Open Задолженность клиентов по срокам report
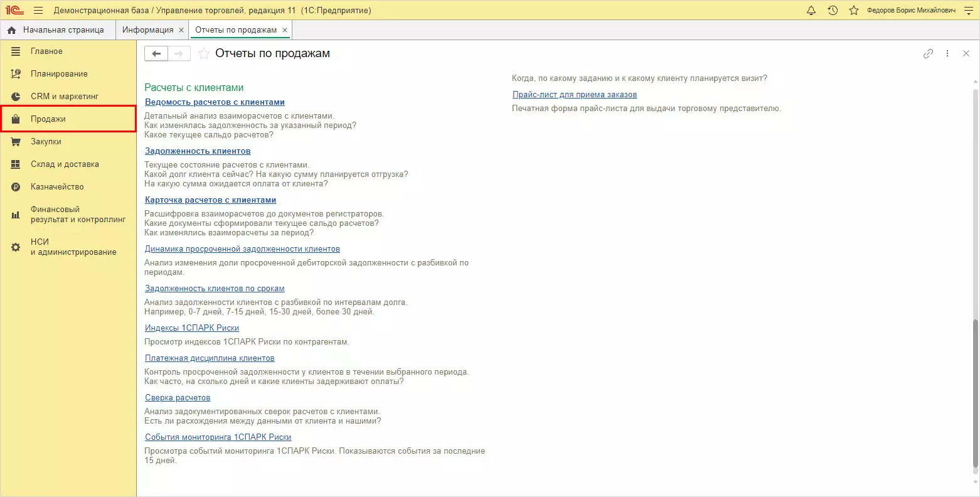The height and width of the screenshot is (497, 980). pyautogui.click(x=215, y=289)
